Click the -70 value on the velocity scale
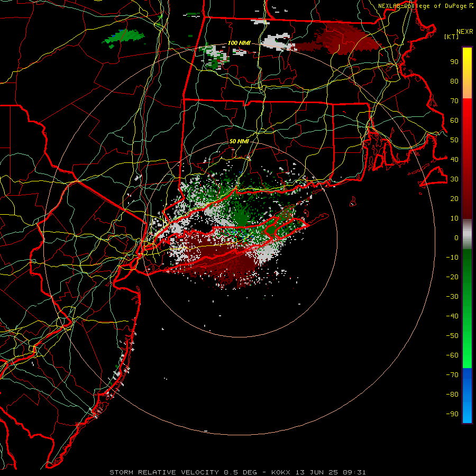 (452, 375)
